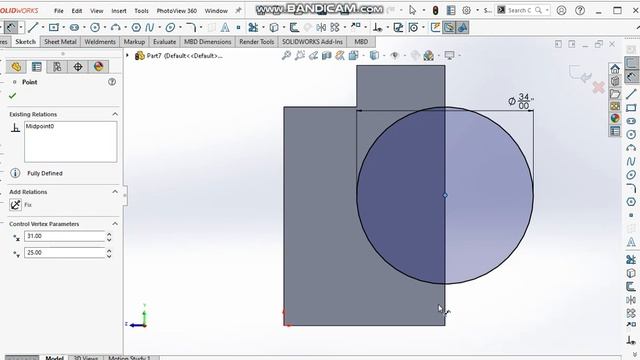Viewport: 640px width, 360px height.
Task: Open the Tools menu
Action: (x=142, y=11)
